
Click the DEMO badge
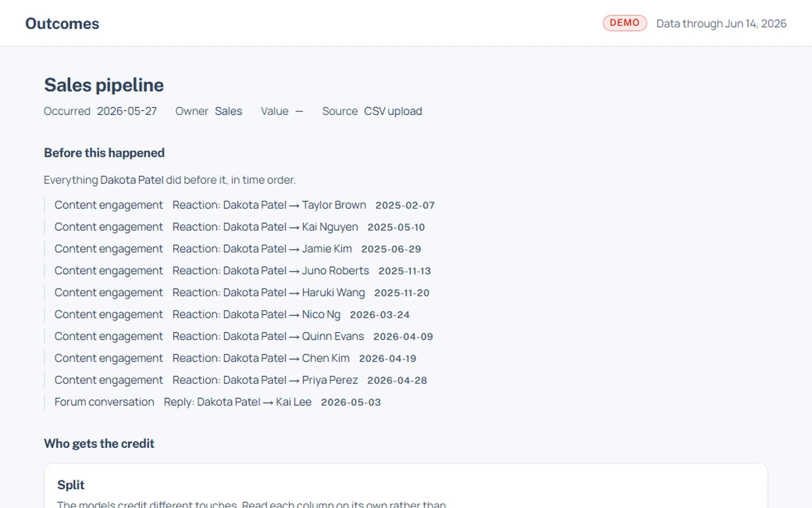click(625, 23)
